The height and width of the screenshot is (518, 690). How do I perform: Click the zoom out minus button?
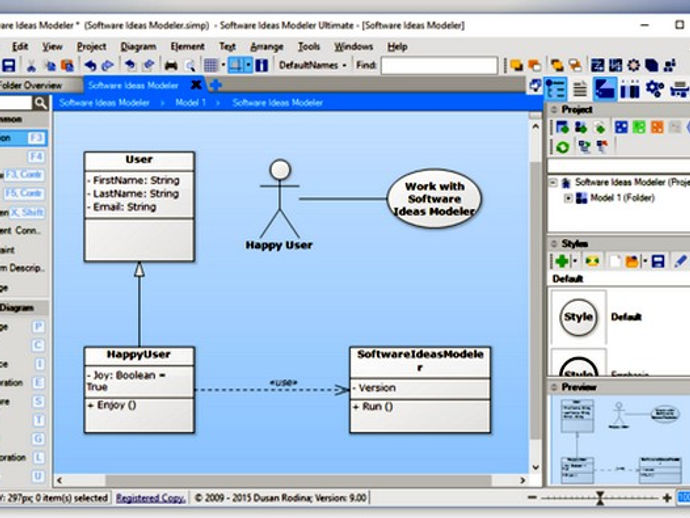(532, 498)
